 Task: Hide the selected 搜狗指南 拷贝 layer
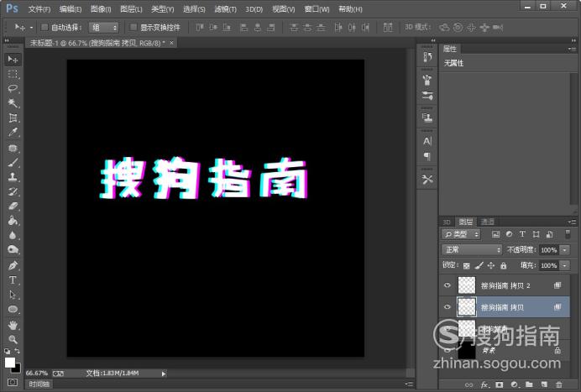[448, 306]
